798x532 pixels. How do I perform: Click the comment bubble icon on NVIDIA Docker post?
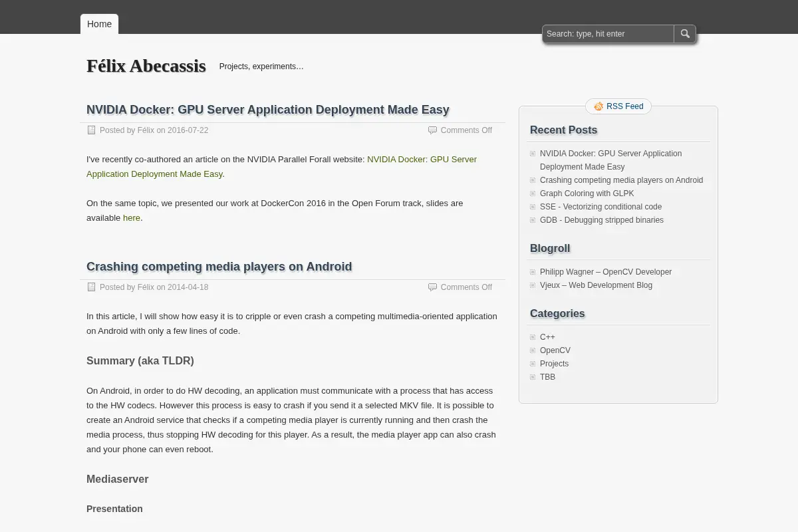(432, 130)
